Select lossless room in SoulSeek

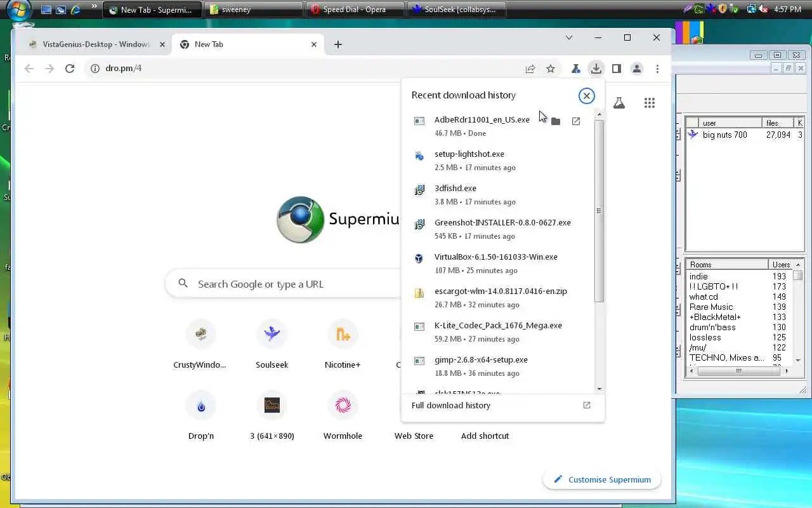[x=705, y=337]
